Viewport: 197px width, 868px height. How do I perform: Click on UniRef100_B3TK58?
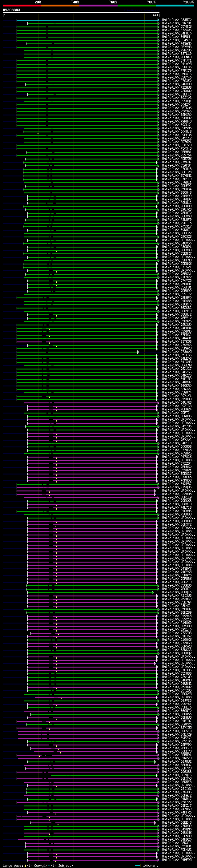pyautogui.click(x=177, y=342)
